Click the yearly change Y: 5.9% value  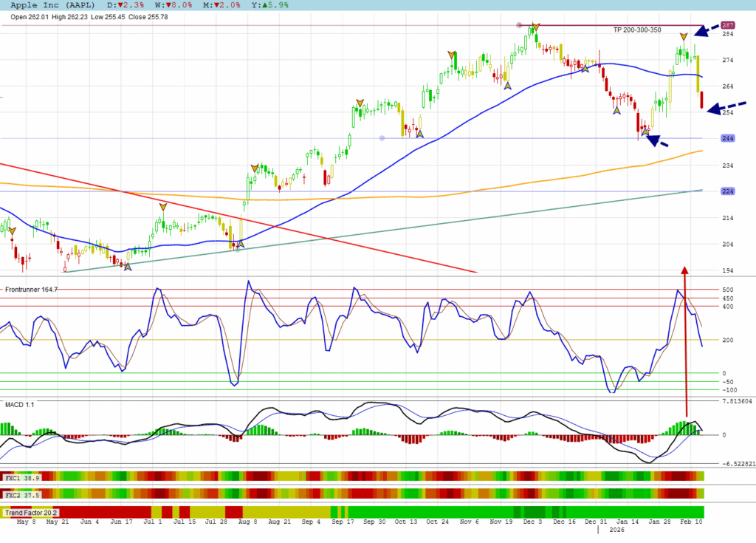(x=272, y=4)
